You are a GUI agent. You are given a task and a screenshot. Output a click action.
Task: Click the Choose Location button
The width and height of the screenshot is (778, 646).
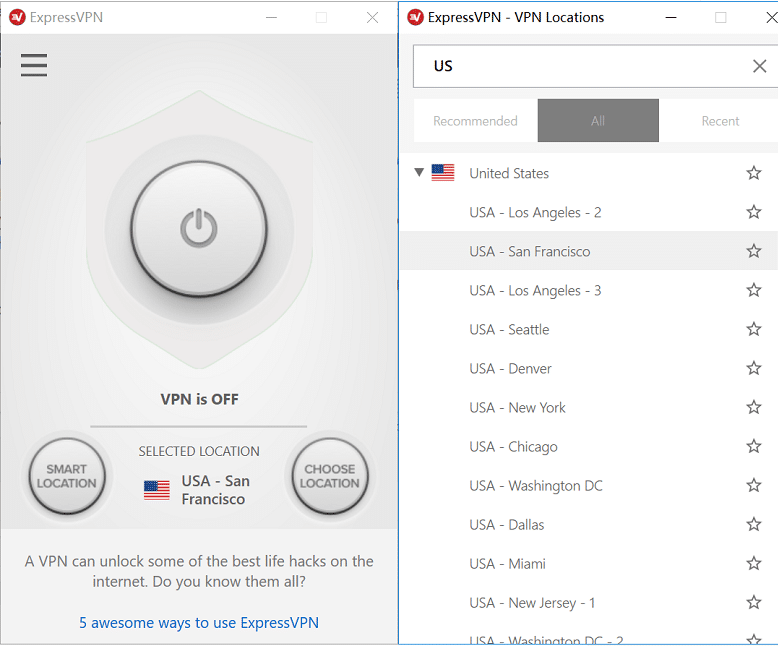click(x=329, y=476)
